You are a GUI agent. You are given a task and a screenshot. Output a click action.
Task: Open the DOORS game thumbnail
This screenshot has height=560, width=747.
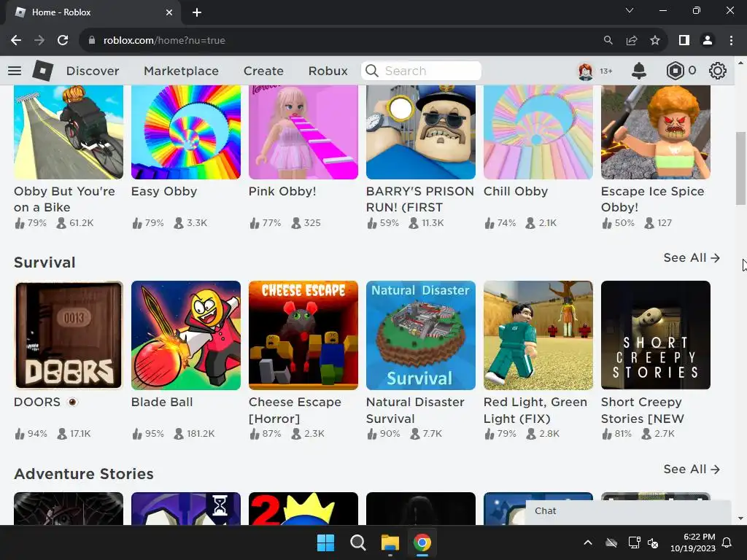click(x=69, y=335)
